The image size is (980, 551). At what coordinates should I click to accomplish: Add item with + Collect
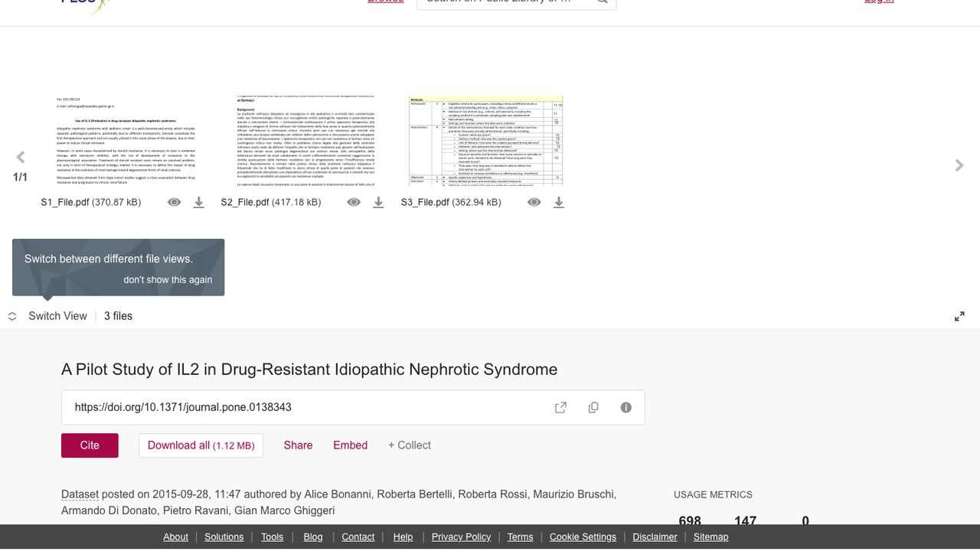coord(410,445)
